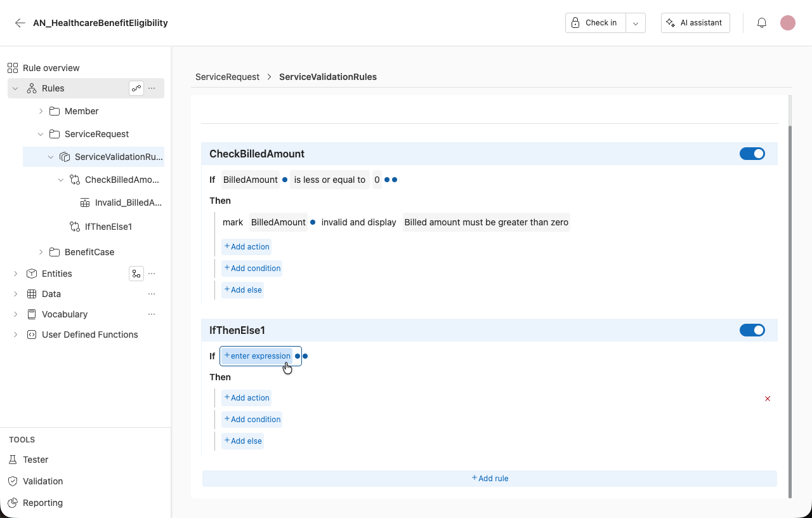Open the Data more options menu

click(x=152, y=294)
